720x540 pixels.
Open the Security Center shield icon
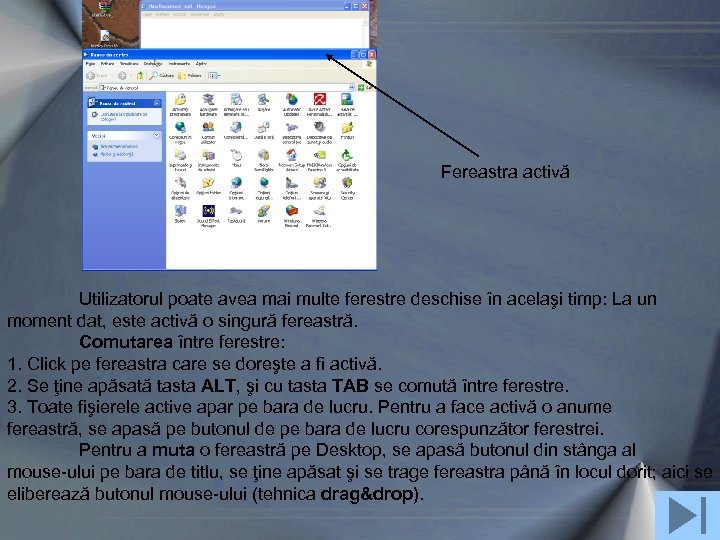pos(347,183)
